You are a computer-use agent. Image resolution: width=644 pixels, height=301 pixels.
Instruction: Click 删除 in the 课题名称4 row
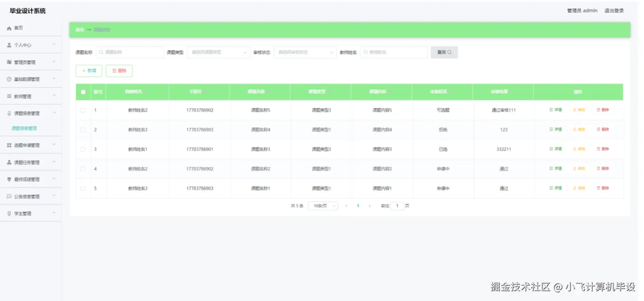click(x=603, y=130)
